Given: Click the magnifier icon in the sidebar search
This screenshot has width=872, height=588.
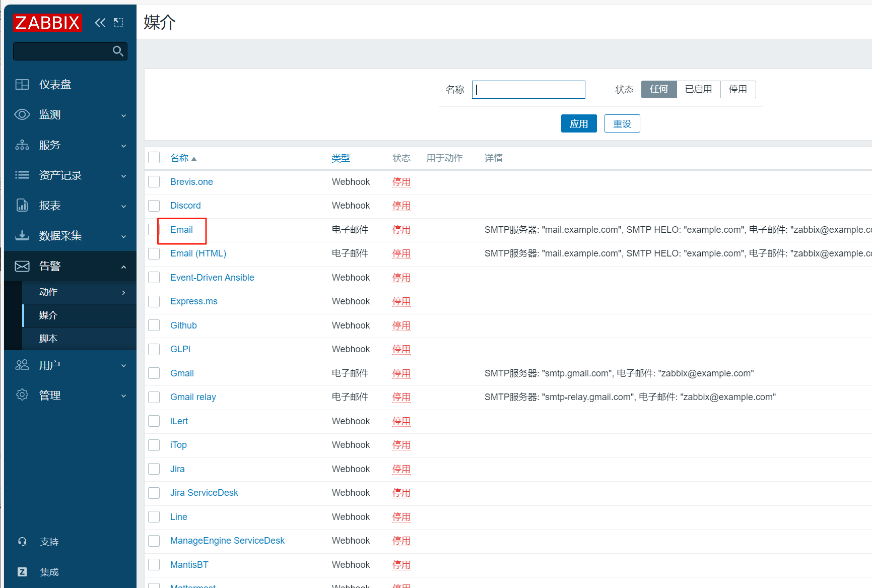Looking at the screenshot, I should (118, 51).
